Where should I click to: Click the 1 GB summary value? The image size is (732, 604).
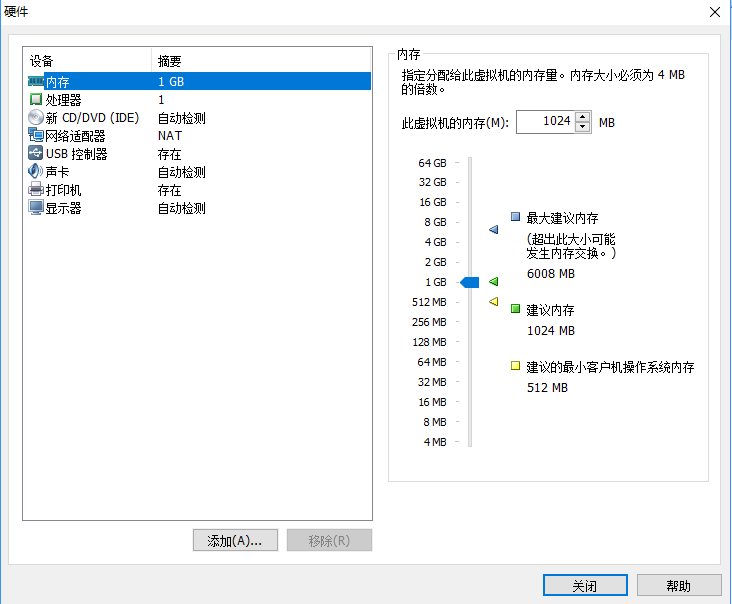(x=171, y=81)
